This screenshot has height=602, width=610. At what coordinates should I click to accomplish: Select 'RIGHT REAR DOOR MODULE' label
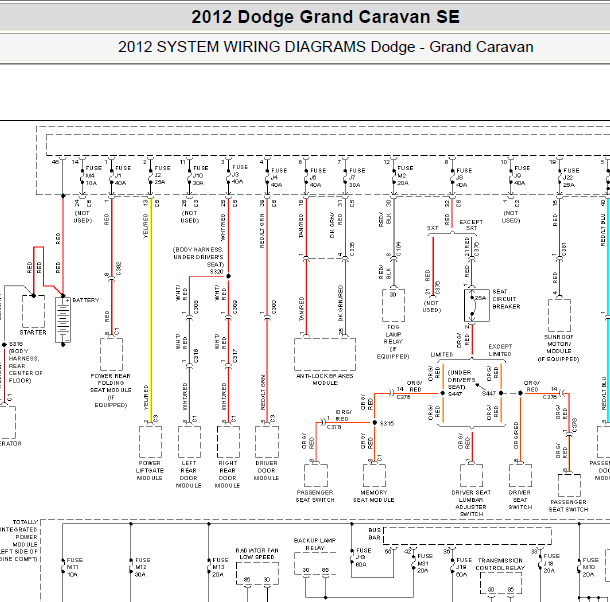click(228, 474)
